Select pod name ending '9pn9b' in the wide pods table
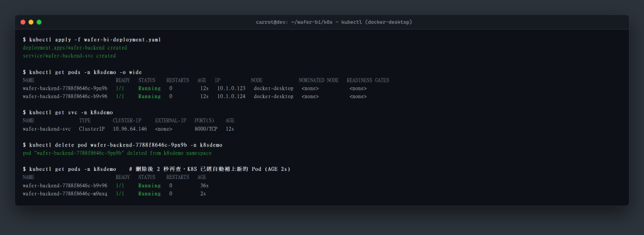Viewport: 644px width, 235px height. pyautogui.click(x=65, y=89)
